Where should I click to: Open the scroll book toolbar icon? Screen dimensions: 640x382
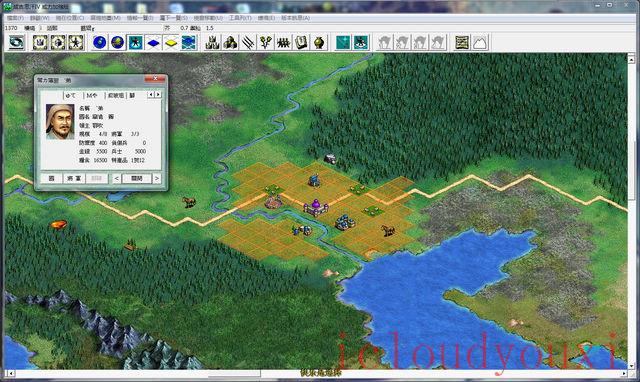point(301,42)
